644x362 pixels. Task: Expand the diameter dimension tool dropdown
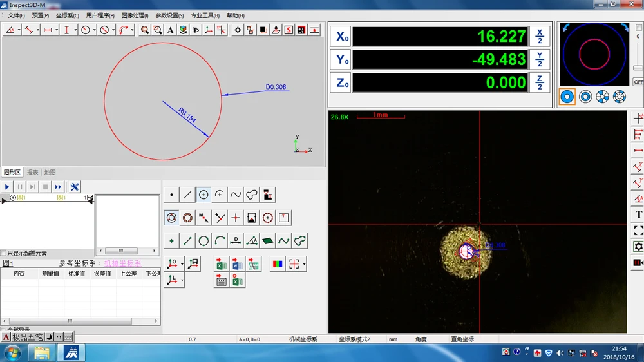click(113, 30)
